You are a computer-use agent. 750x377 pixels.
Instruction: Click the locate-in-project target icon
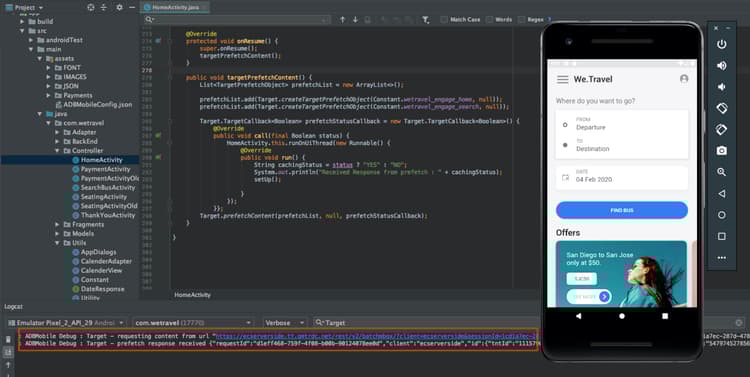click(x=91, y=7)
